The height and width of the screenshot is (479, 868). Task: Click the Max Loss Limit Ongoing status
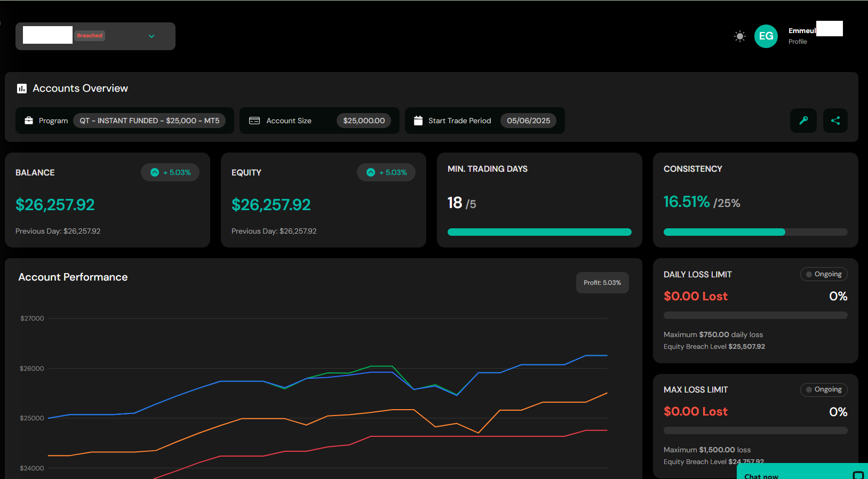(824, 389)
